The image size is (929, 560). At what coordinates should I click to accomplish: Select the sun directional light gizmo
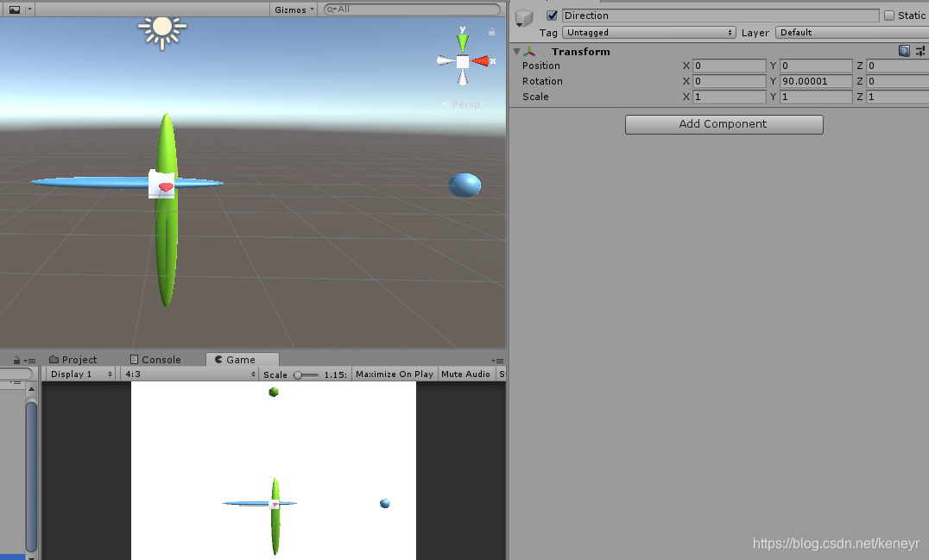tap(161, 29)
